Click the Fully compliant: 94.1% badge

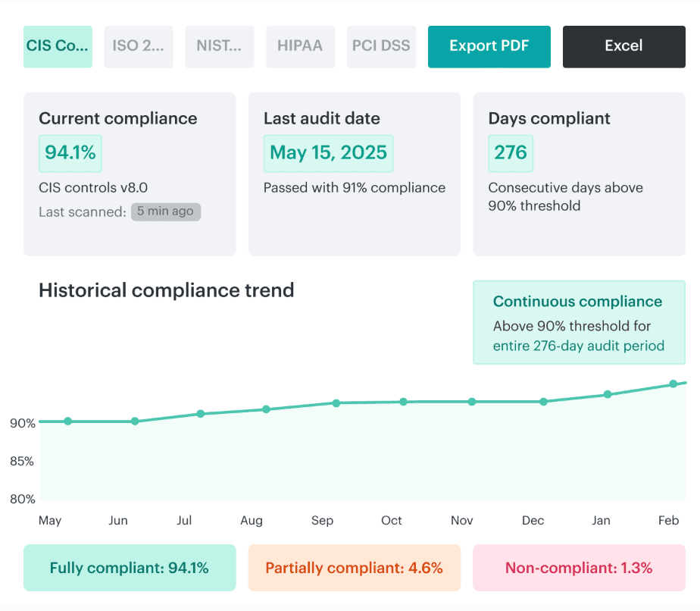[130, 568]
